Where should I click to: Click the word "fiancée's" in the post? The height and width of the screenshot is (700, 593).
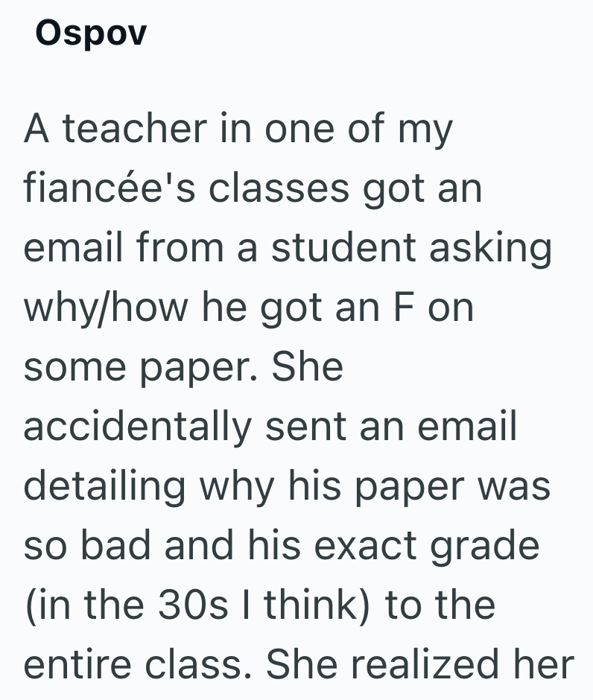point(109,189)
